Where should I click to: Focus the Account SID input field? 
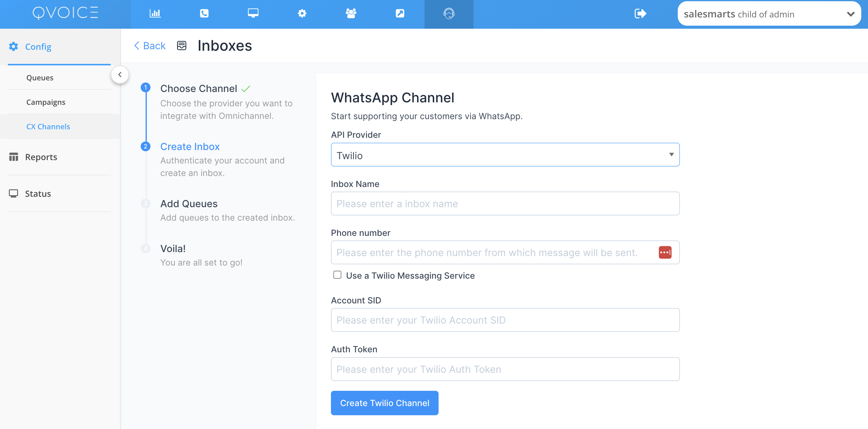point(505,320)
